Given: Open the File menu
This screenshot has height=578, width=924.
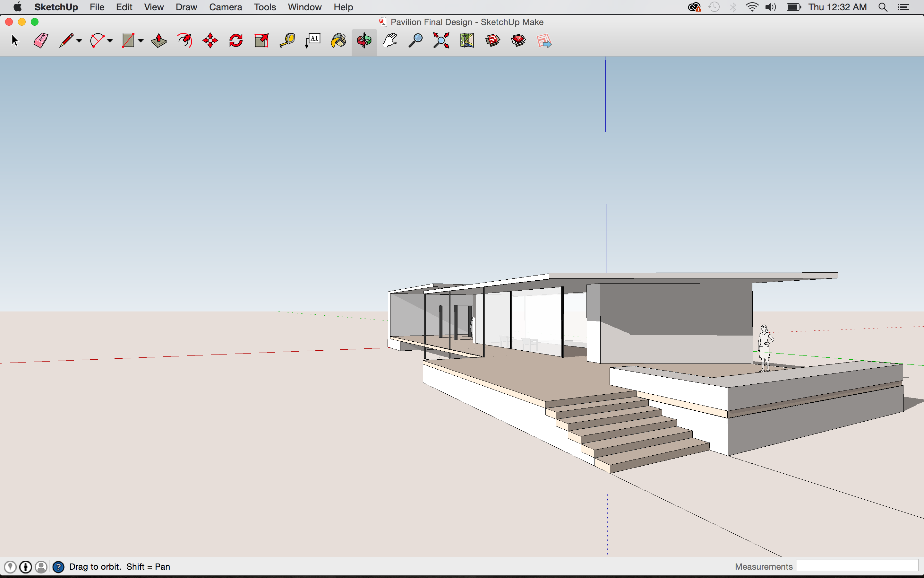Looking at the screenshot, I should point(97,7).
